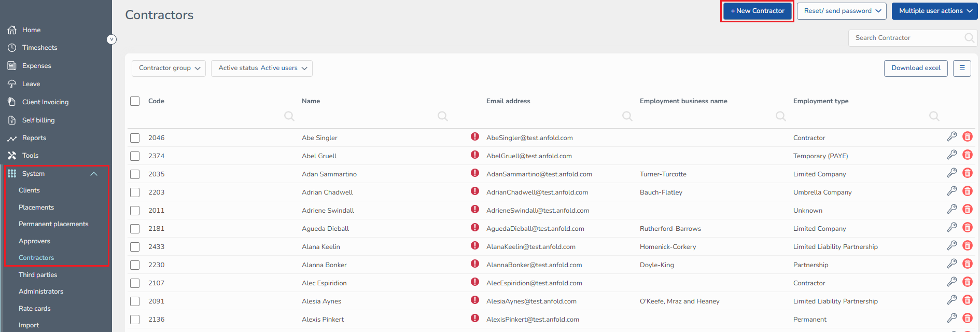Image resolution: width=980 pixels, height=332 pixels.
Task: Click the magnifier in Search Contractor box
Action: coord(969,38)
